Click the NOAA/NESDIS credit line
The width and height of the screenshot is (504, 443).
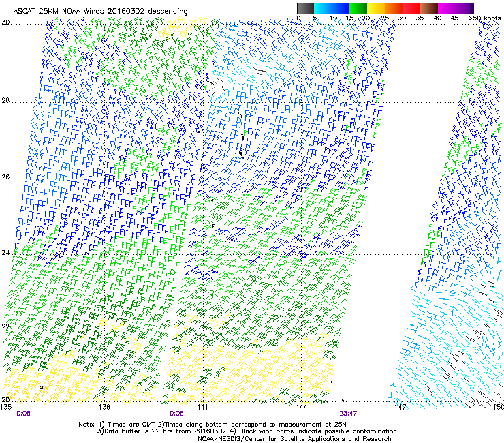(x=294, y=439)
